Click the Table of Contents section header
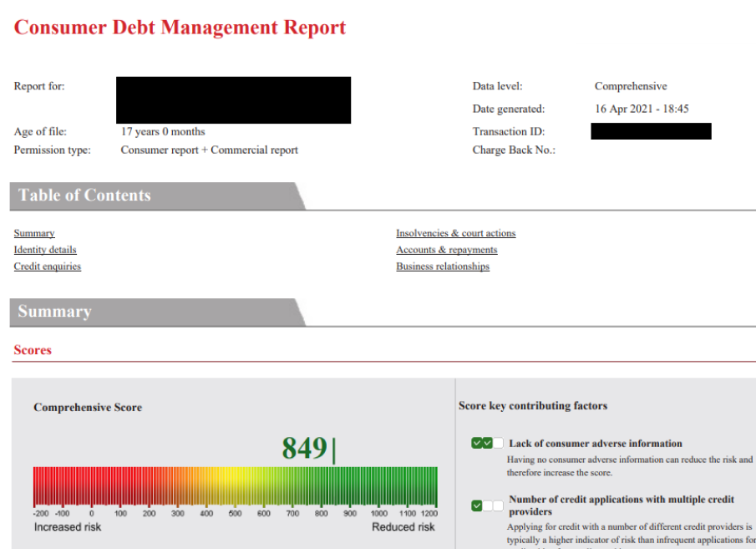 (x=84, y=196)
